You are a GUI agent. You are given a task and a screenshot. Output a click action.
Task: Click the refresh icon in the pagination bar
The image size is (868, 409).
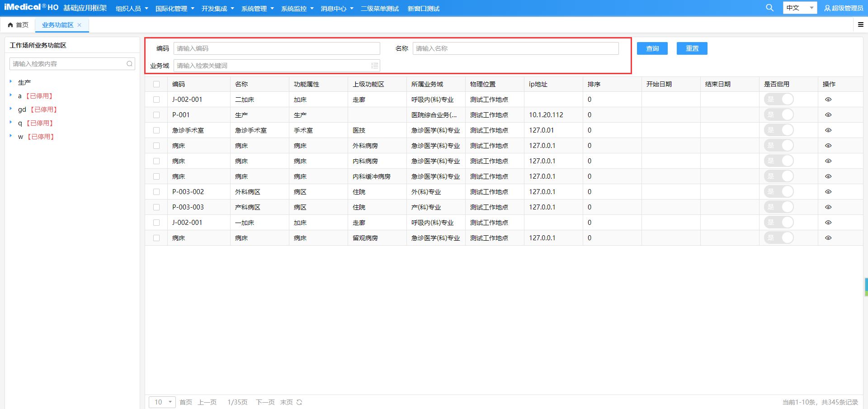pyautogui.click(x=299, y=402)
